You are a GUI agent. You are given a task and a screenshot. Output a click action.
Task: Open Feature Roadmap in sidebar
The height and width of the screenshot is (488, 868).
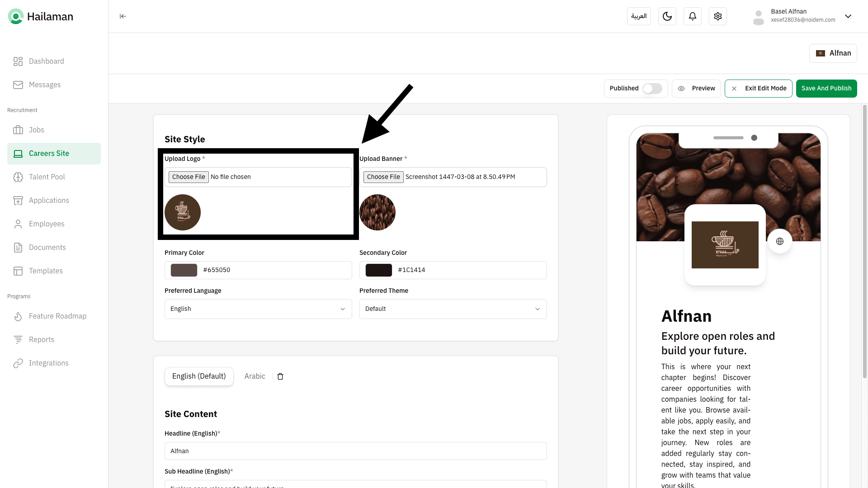tap(57, 316)
